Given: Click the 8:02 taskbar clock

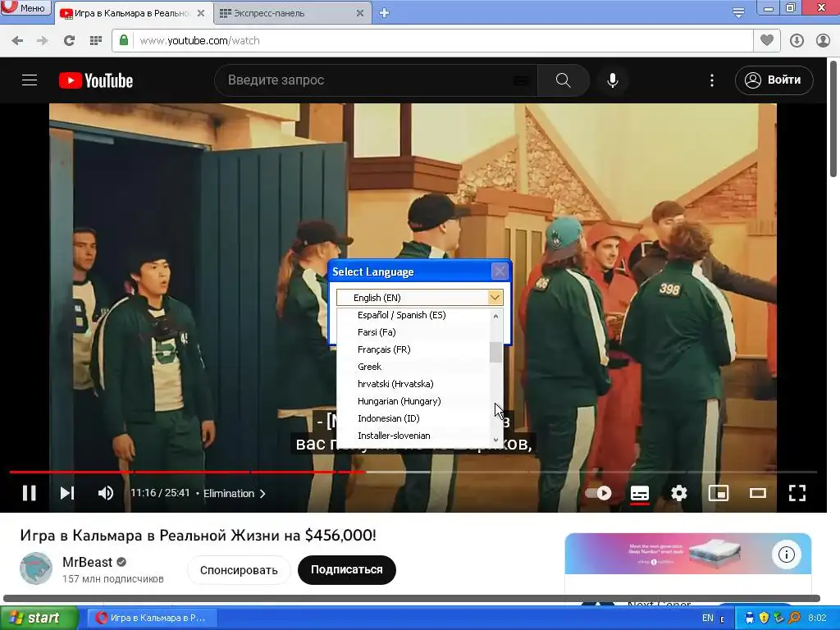Looking at the screenshot, I should coord(817,618).
